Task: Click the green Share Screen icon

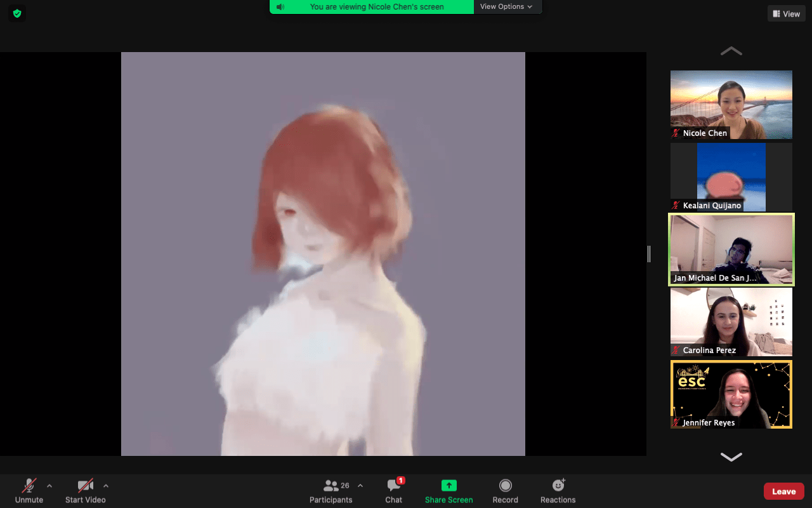Action: (449, 486)
